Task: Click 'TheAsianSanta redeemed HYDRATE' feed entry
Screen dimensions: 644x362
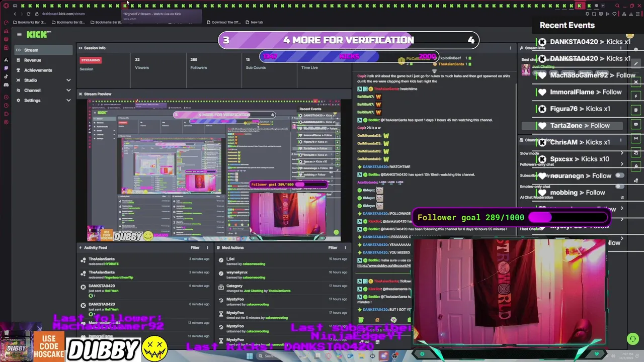Action: point(145,261)
